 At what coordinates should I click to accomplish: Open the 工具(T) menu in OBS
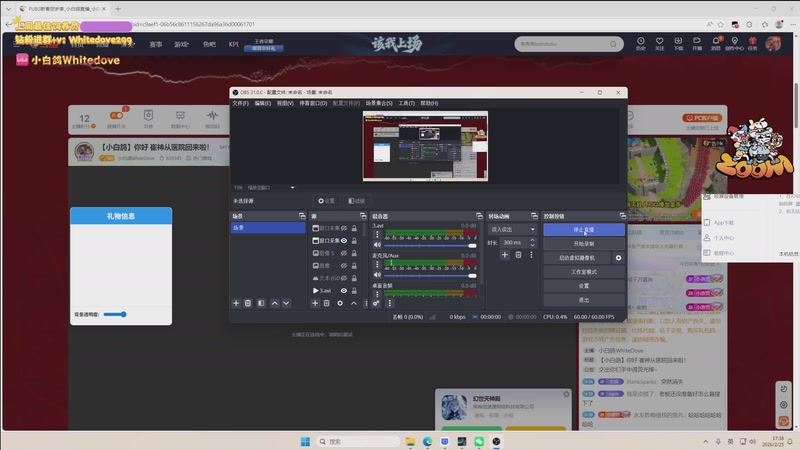coord(407,103)
